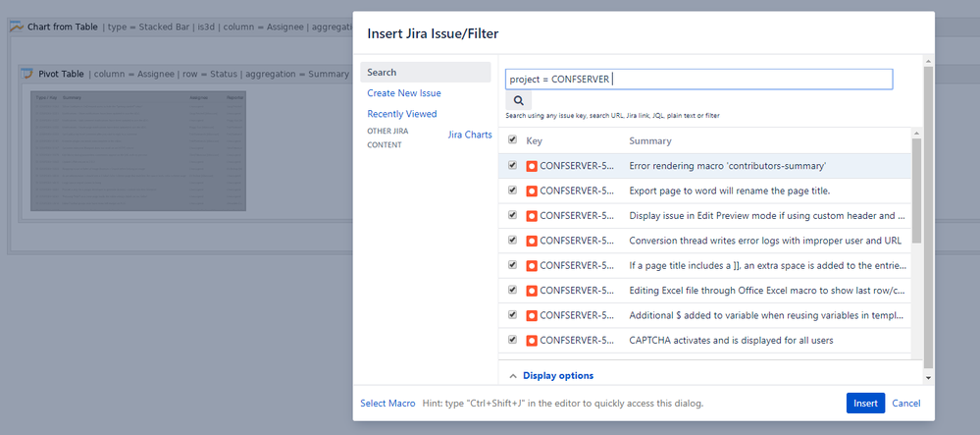Click the bug icon beside 'CAPTCHA activates'
The image size is (980, 435).
click(x=532, y=341)
